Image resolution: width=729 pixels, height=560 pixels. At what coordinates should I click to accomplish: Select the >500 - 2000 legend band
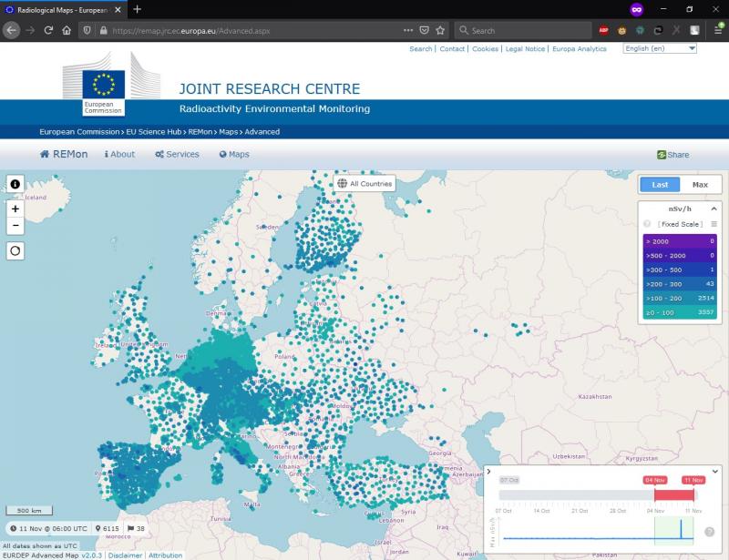[680, 256]
